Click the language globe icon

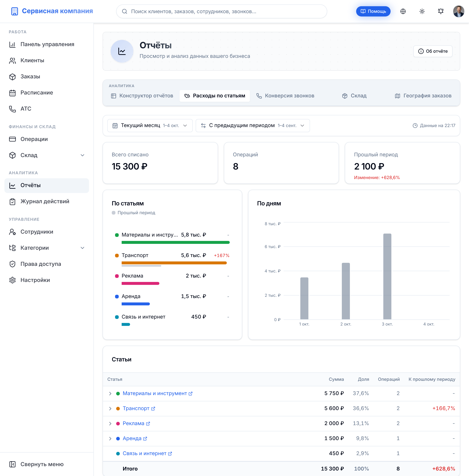(403, 11)
